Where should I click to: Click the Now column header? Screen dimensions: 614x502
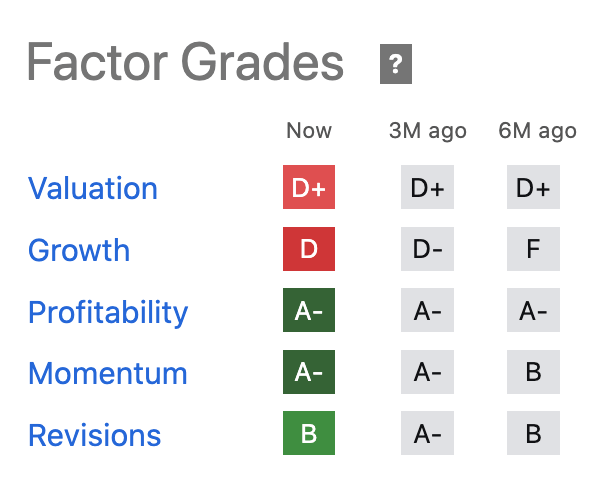(x=309, y=131)
